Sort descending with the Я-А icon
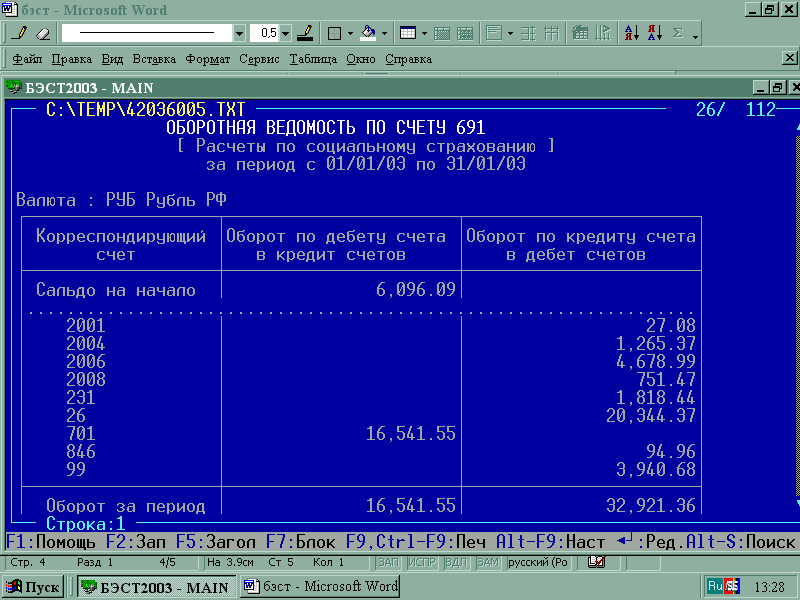800x600 pixels. [655, 33]
